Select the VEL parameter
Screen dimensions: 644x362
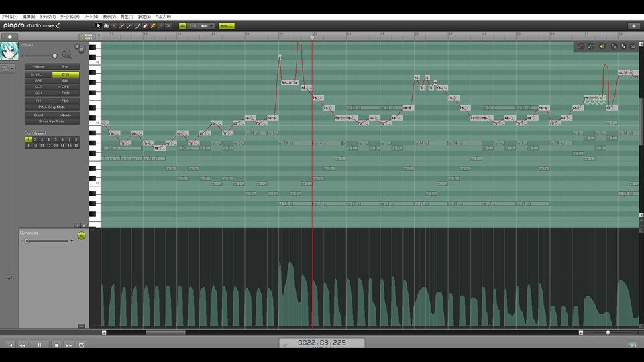click(x=38, y=74)
